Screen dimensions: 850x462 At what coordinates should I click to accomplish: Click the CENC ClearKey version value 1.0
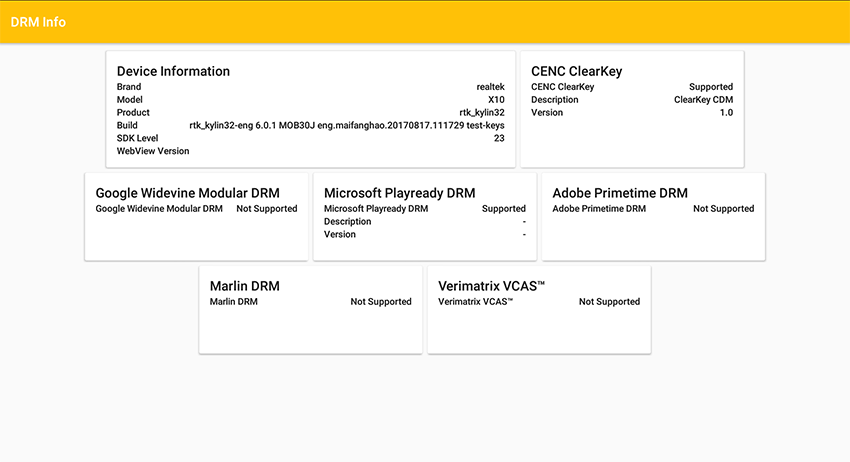click(x=726, y=113)
